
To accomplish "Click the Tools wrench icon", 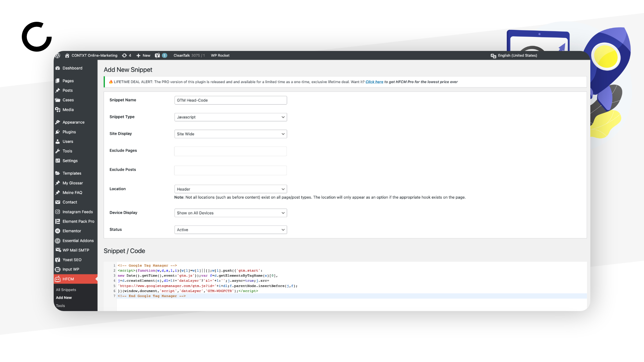I will click(x=58, y=151).
